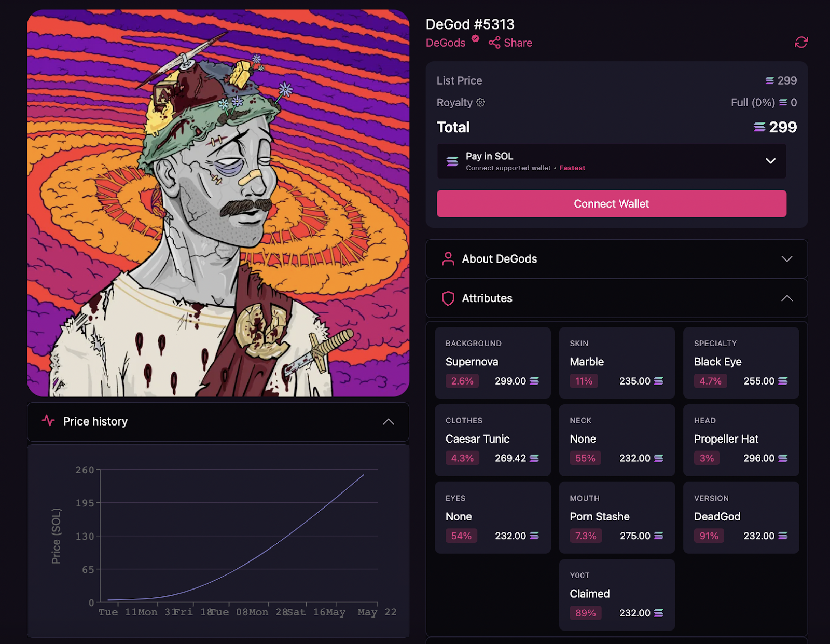This screenshot has height=644, width=830.
Task: Click the Solana icon in the Eyes card
Action: (x=534, y=536)
